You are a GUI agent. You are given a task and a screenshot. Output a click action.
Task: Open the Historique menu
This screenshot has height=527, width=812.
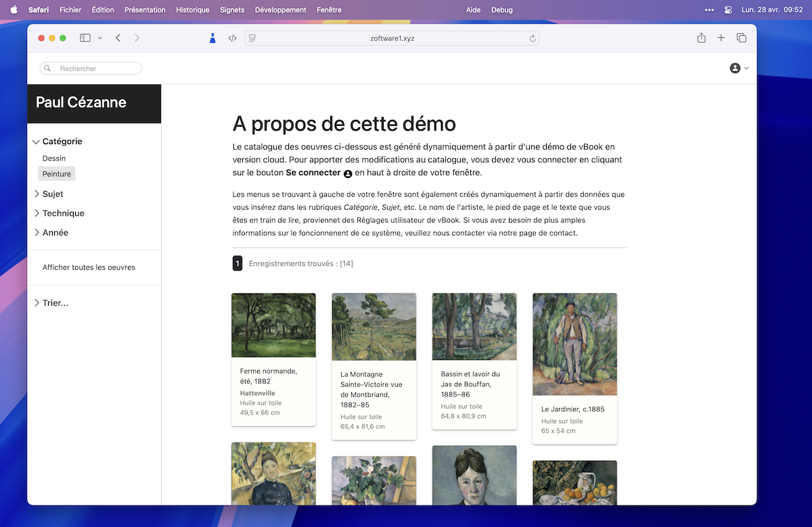point(192,9)
